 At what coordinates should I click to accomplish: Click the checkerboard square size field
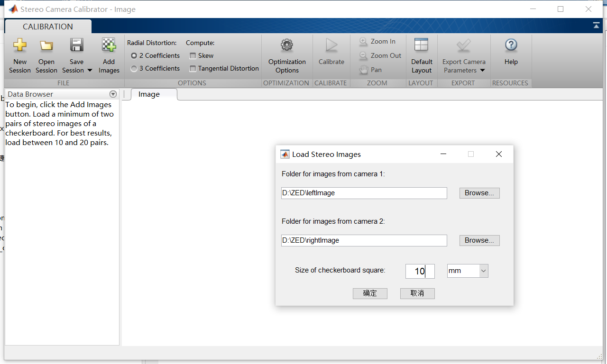420,271
